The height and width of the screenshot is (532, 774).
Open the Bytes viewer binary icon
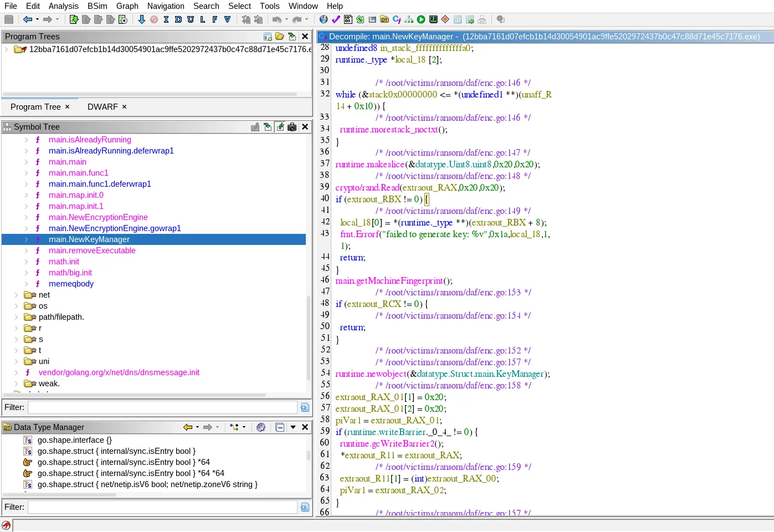pyautogui.click(x=348, y=19)
